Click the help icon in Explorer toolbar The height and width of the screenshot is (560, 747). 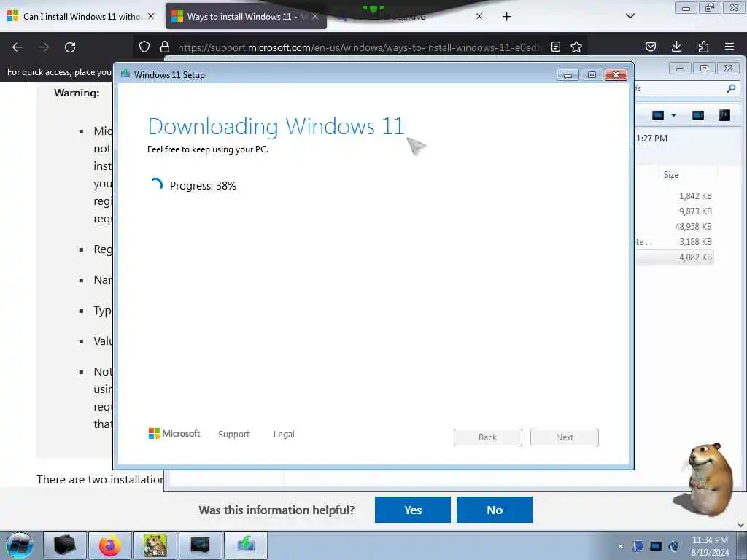724,115
